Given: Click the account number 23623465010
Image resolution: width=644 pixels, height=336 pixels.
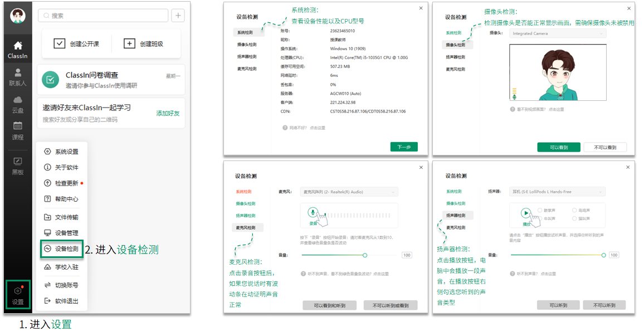Looking at the screenshot, I should (x=343, y=31).
